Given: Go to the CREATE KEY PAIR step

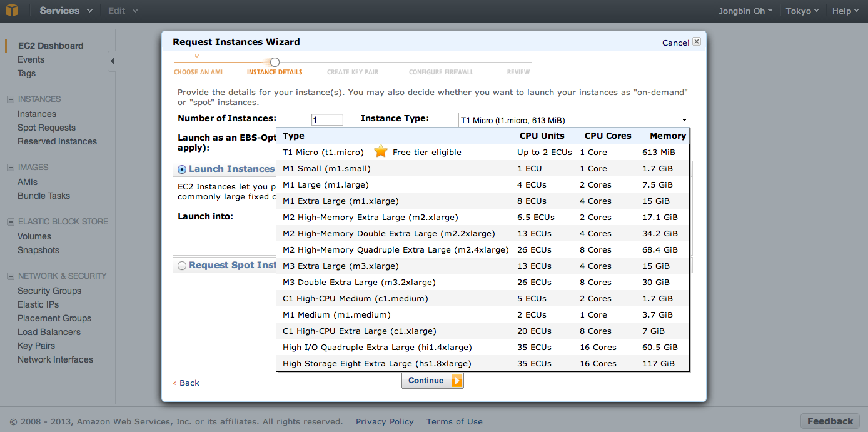Looking at the screenshot, I should click(x=353, y=72).
